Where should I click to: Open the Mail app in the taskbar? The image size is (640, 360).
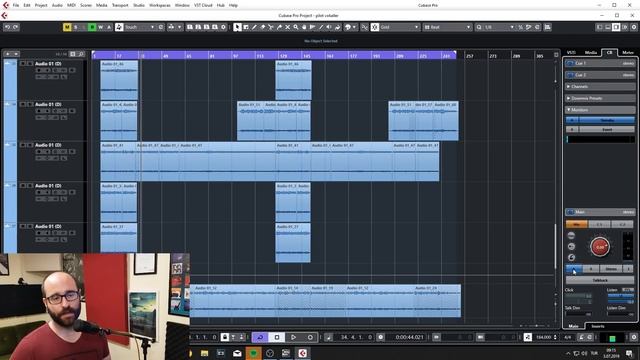(x=237, y=353)
